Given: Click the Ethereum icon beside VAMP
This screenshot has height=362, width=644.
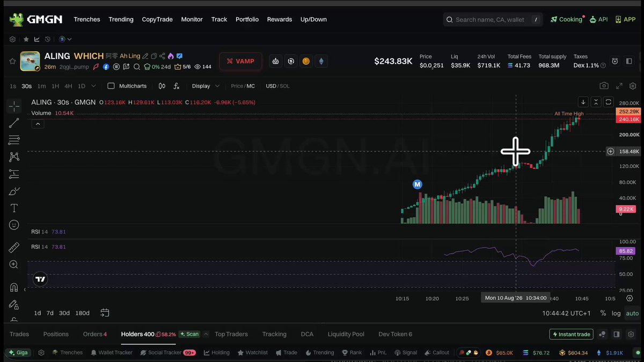Looking at the screenshot, I should point(321,61).
